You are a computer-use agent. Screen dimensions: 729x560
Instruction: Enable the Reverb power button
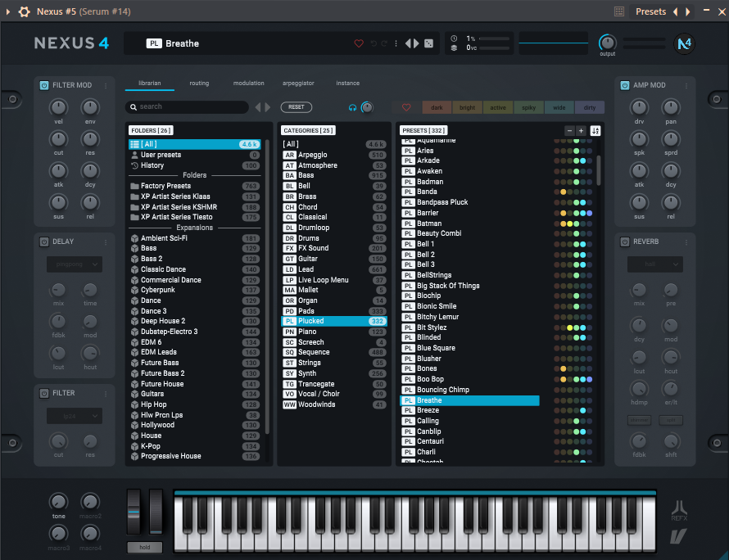pos(625,242)
